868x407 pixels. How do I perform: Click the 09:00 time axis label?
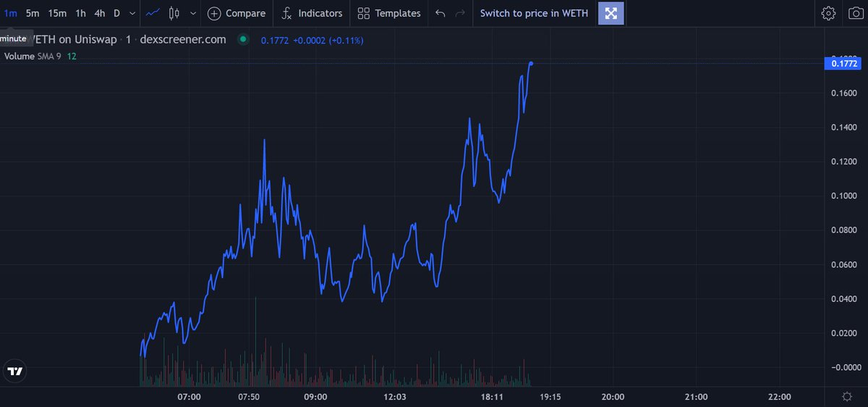(315, 397)
